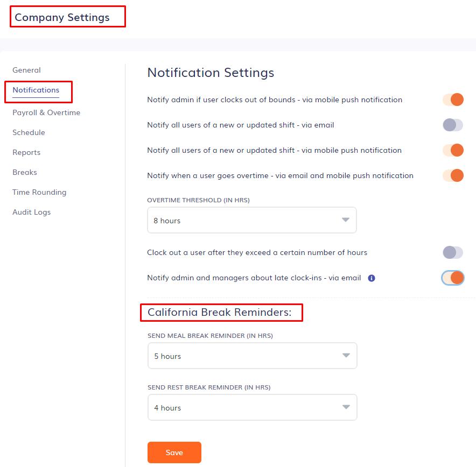Switch to the Reports settings tab
Viewport: 476px width, 467px height.
(x=26, y=152)
